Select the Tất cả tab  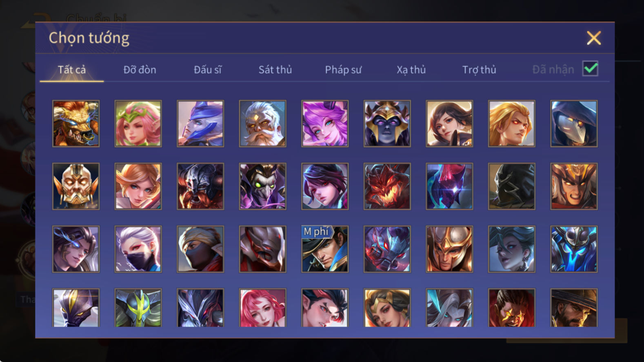pyautogui.click(x=72, y=70)
